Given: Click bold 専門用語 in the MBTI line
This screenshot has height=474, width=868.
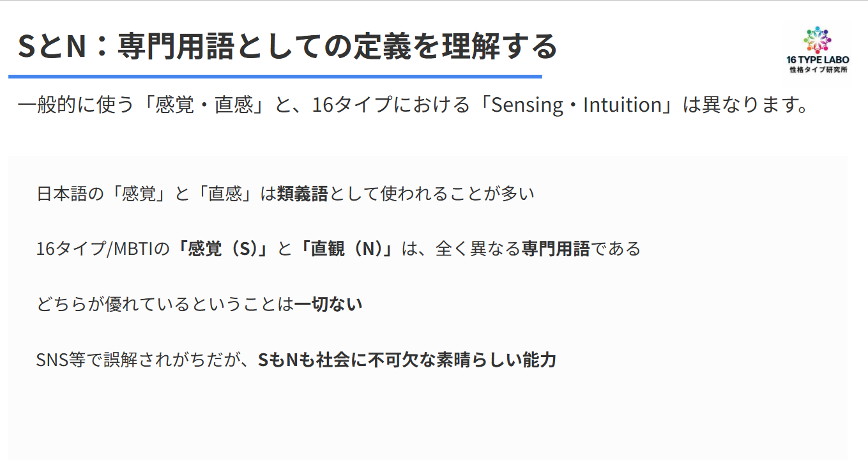Looking at the screenshot, I should [x=555, y=248].
